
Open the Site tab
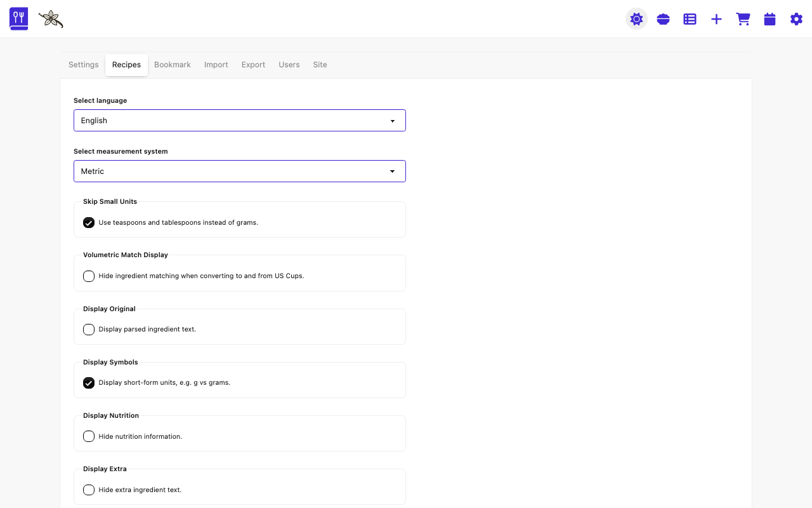320,65
